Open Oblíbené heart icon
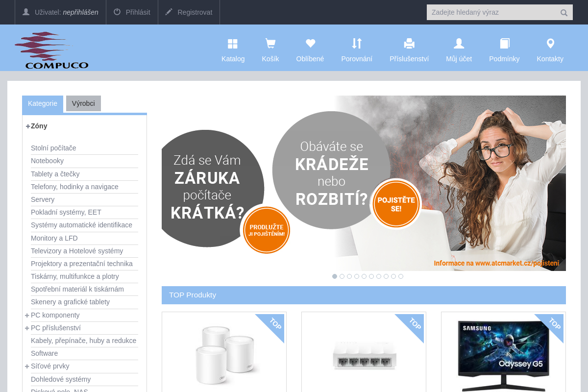 (x=310, y=44)
